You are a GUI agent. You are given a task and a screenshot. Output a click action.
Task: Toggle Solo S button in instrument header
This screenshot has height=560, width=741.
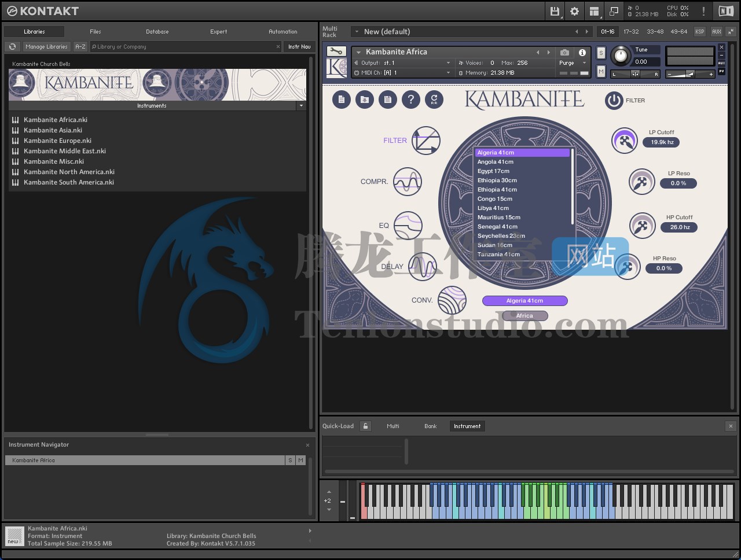coord(601,53)
